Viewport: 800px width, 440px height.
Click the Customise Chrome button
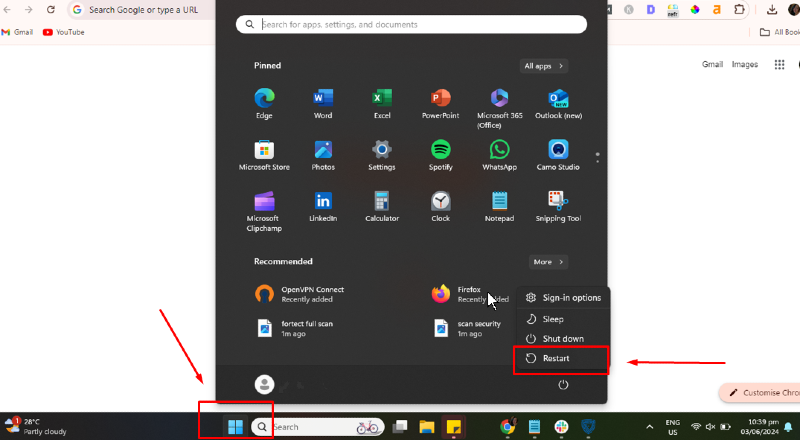(x=760, y=393)
